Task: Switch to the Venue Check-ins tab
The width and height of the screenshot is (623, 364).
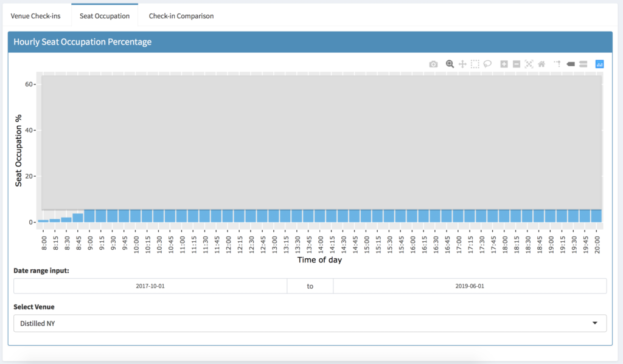Action: (x=35, y=16)
